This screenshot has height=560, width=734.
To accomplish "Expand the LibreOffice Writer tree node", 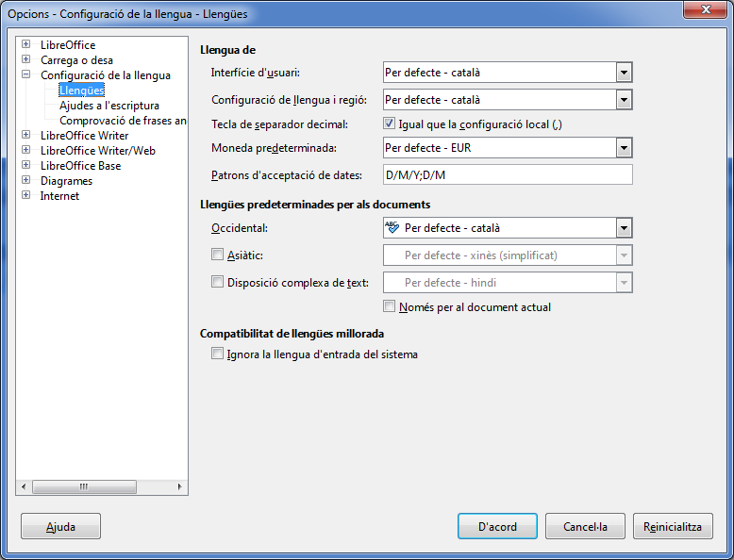I will pyautogui.click(x=26, y=136).
